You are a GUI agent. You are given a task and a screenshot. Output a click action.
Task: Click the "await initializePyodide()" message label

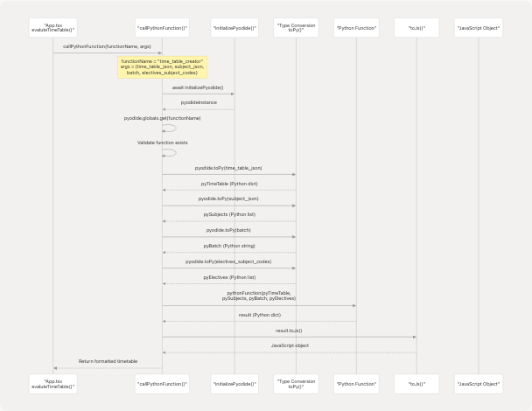point(198,87)
